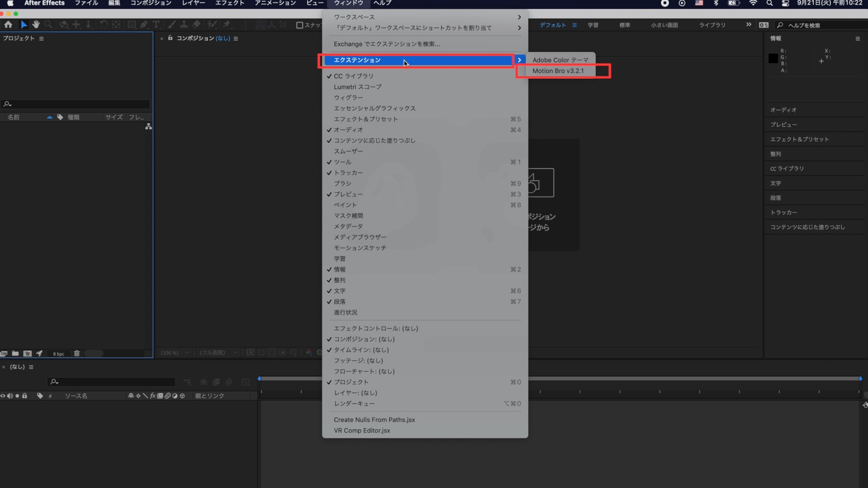The image size is (868, 488).
Task: Select the Hand tool
Action: 36,24
